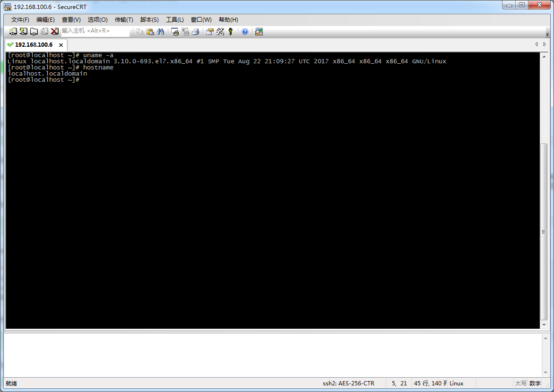The image size is (554, 392).
Task: Click the 'localhost.localdomain' output line
Action: click(x=47, y=74)
